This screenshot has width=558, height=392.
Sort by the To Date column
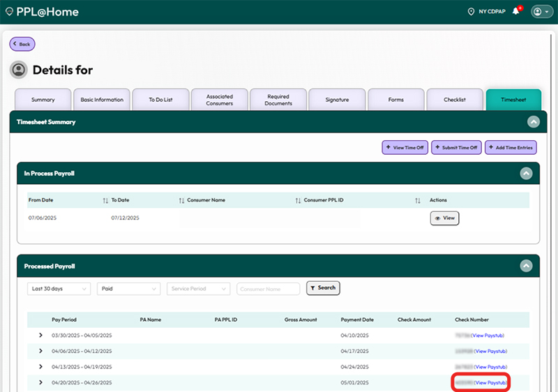[x=181, y=201]
